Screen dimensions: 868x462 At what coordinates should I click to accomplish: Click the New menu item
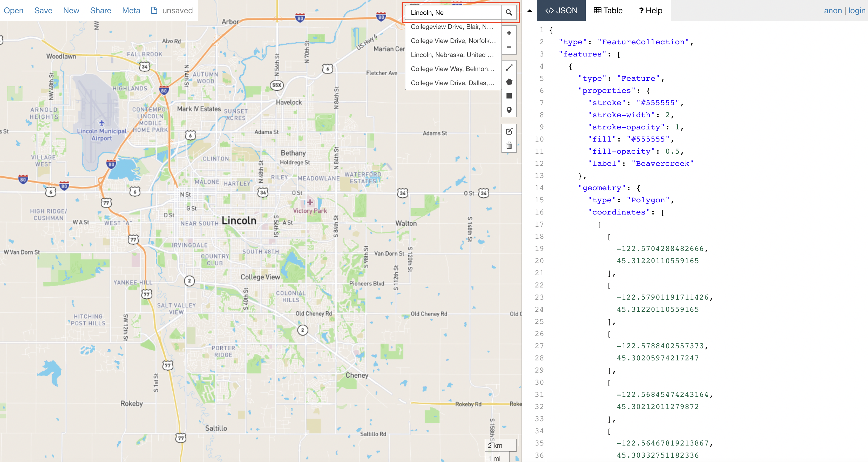click(x=71, y=11)
